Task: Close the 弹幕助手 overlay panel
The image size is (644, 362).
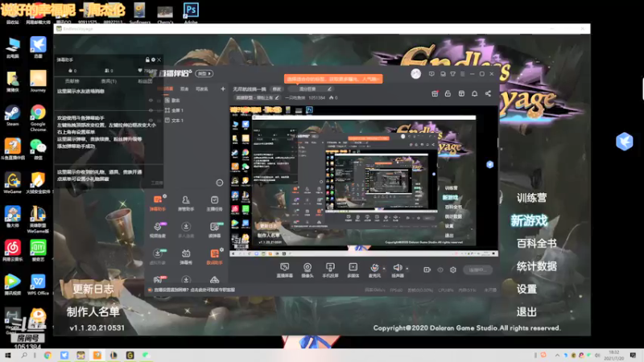Action: 159,60
